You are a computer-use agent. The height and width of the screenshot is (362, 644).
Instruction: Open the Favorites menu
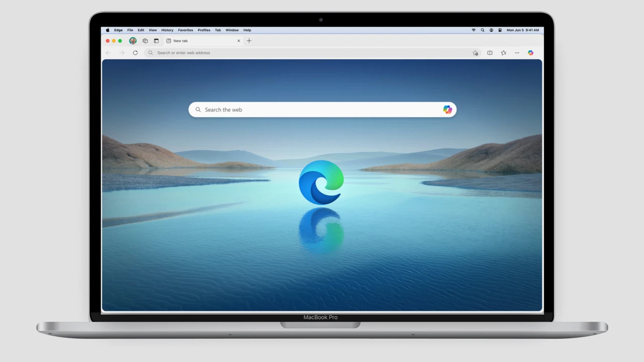coord(186,30)
